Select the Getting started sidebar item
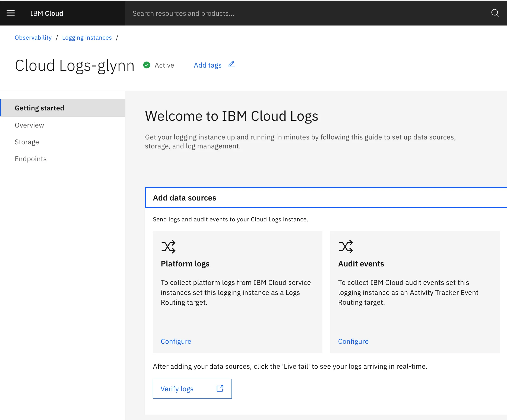This screenshot has height=420, width=507. tap(63, 108)
